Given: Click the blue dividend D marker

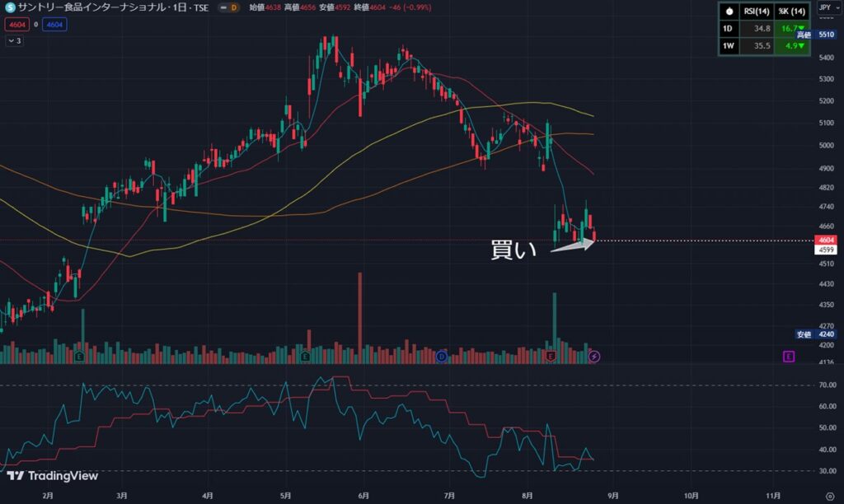Looking at the screenshot, I should point(442,356).
